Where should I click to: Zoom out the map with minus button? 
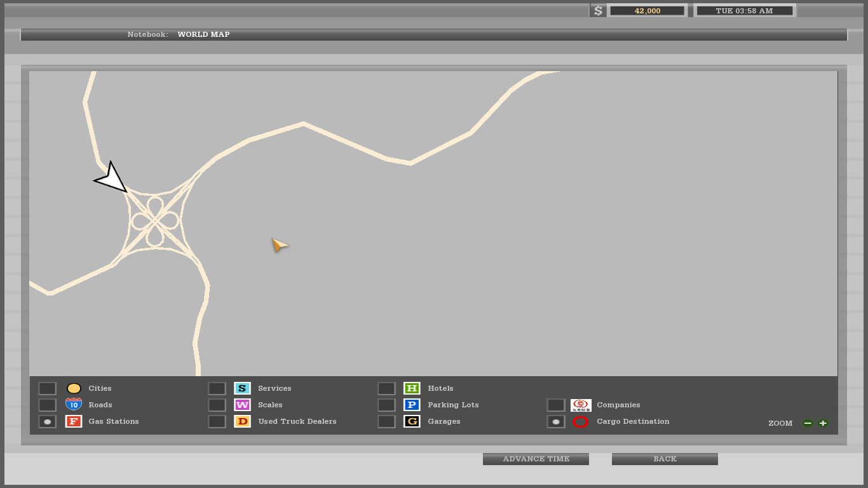808,423
